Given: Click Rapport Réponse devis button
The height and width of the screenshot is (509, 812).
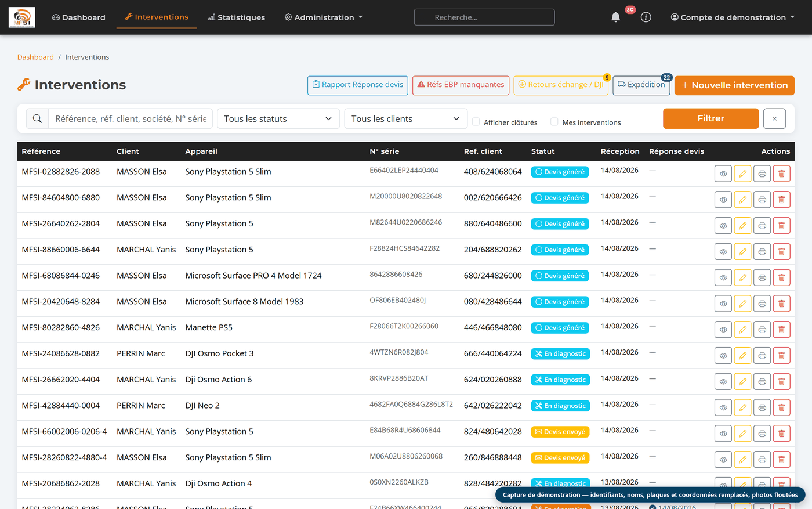Looking at the screenshot, I should pyautogui.click(x=358, y=85).
